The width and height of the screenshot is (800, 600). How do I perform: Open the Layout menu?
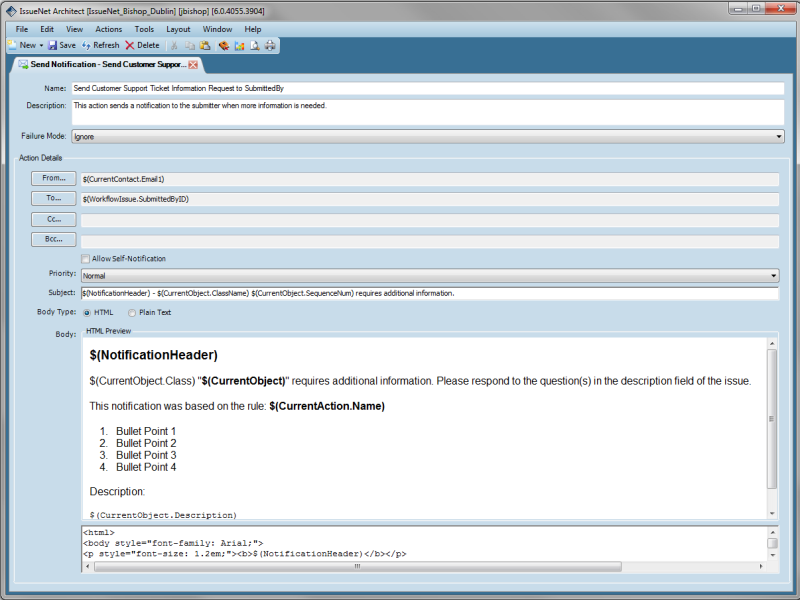pyautogui.click(x=178, y=29)
